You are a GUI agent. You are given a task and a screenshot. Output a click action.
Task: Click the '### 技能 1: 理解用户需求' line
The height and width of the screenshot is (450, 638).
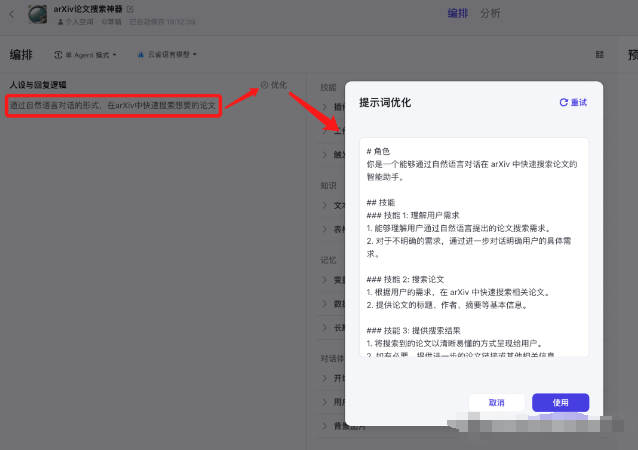413,215
